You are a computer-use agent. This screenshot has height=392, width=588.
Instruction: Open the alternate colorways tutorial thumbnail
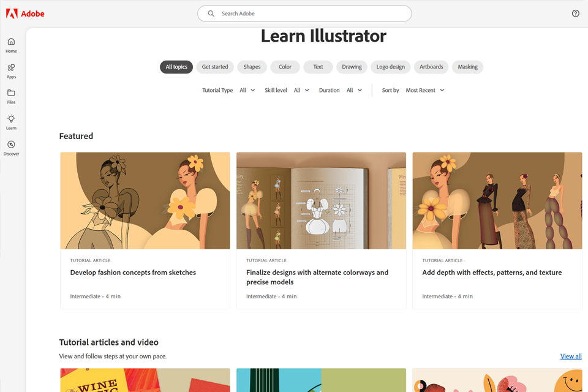click(322, 201)
